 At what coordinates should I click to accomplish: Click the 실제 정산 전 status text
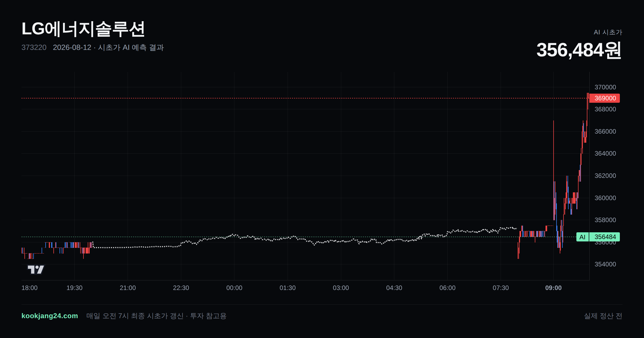(603, 316)
